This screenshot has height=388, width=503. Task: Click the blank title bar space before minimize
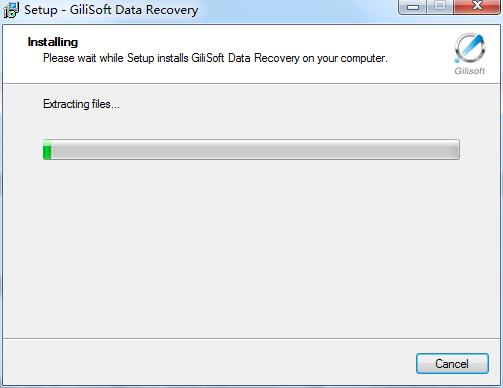[x=298, y=10]
